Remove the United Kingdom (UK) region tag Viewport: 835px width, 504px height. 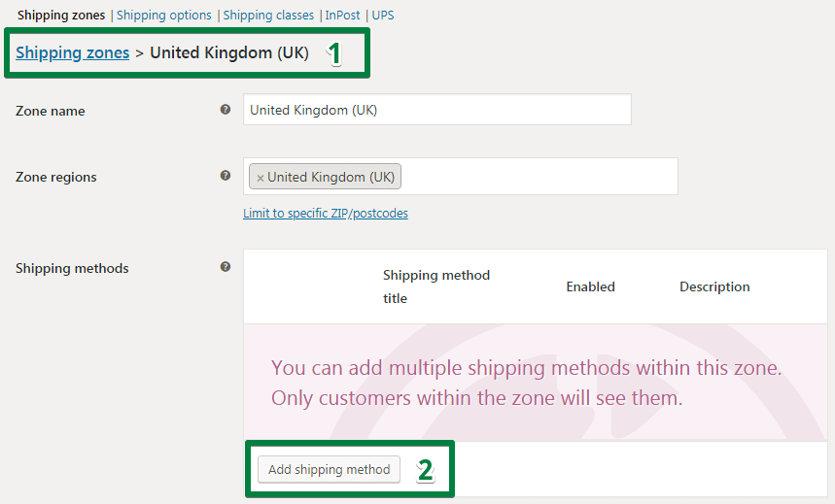point(260,178)
